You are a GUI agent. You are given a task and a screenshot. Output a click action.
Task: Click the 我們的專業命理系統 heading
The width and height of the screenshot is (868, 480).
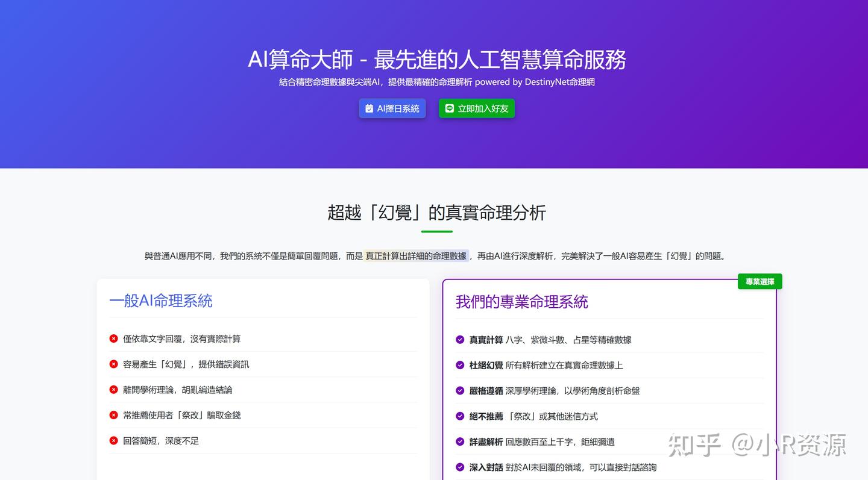[522, 302]
